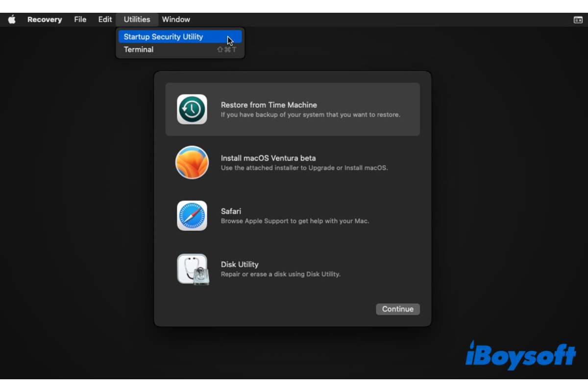Click the iBoysoft watermark logo
588x392 pixels.
pos(520,355)
